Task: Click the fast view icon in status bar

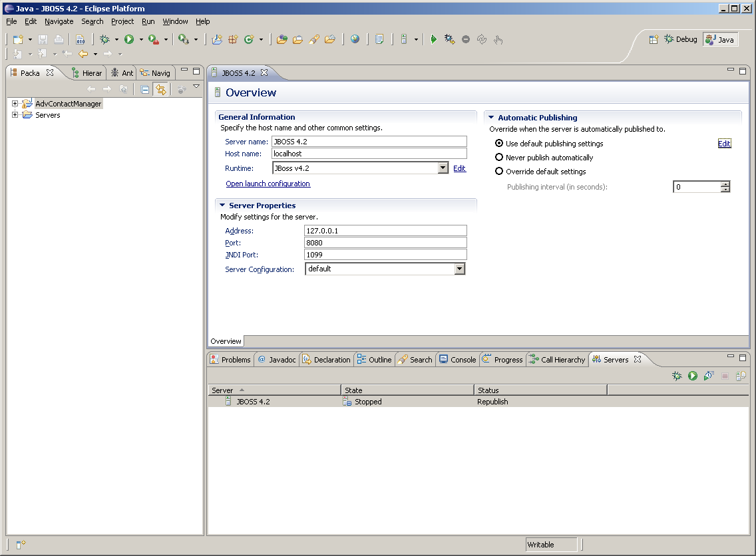Action: click(20, 545)
